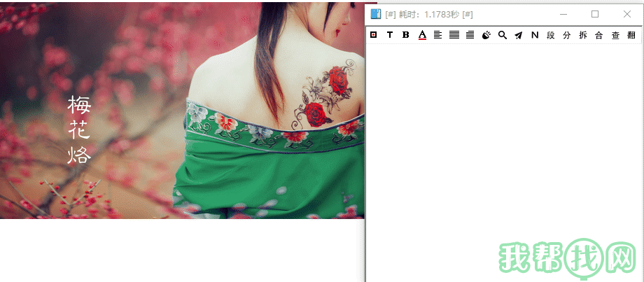The image size is (644, 282).
Task: Select the T text tool icon
Action: coord(390,35)
